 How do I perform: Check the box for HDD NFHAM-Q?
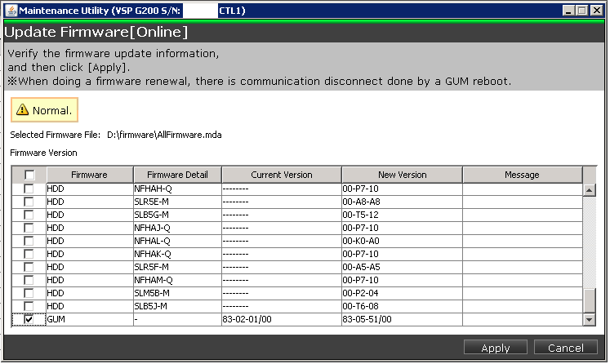pyautogui.click(x=29, y=280)
